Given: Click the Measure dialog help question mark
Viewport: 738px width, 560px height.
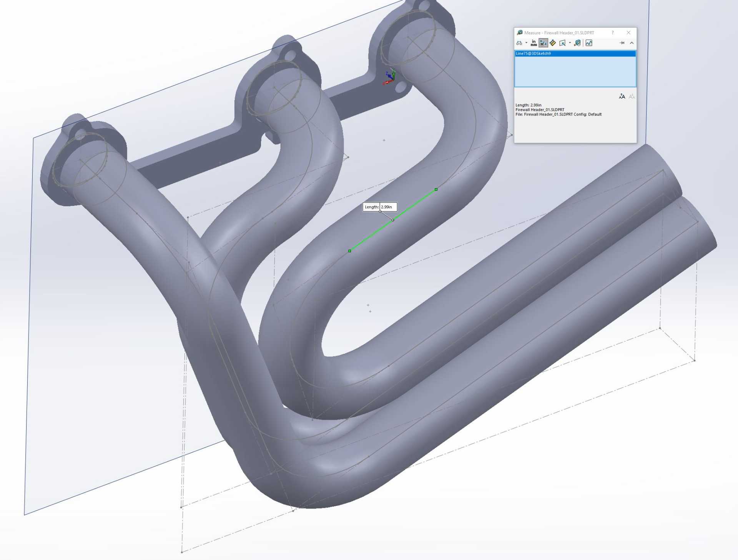Looking at the screenshot, I should tap(613, 33).
